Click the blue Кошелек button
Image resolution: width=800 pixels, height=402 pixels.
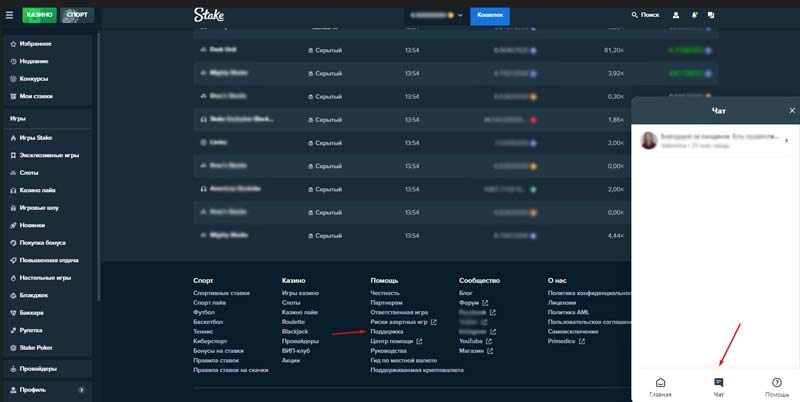tap(490, 15)
